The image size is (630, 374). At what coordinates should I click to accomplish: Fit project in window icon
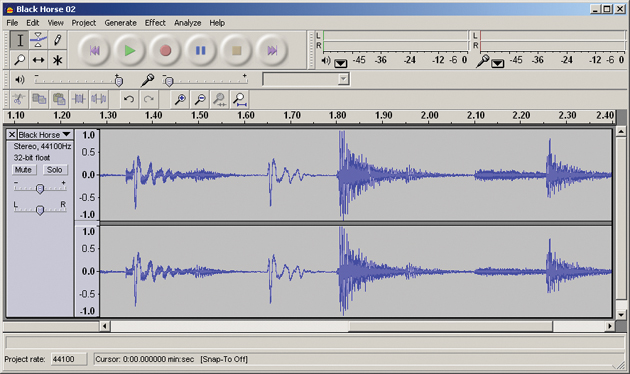coord(240,99)
